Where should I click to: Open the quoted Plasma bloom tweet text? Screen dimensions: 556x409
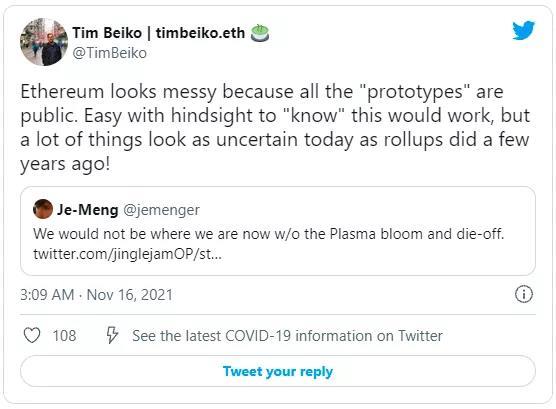point(268,234)
